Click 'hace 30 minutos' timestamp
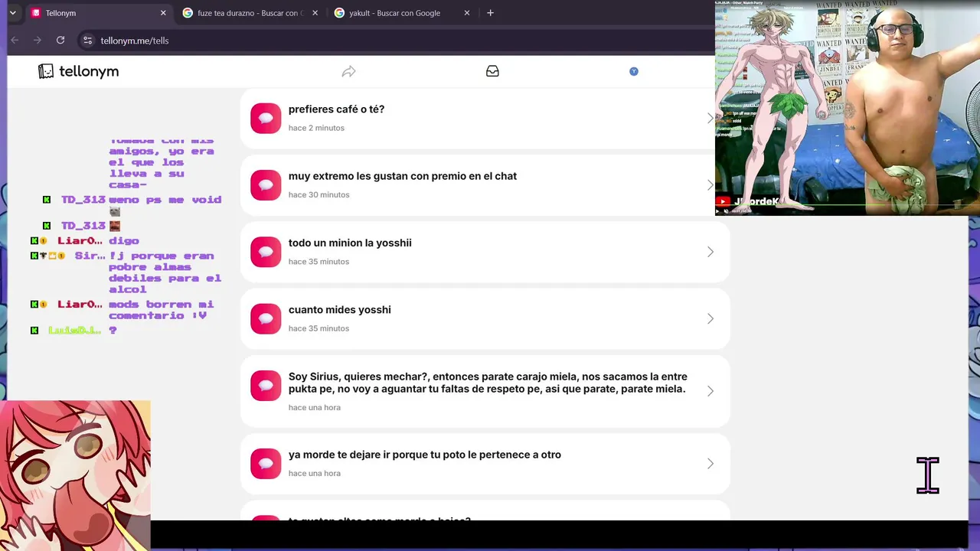The image size is (980, 551). [x=318, y=194]
